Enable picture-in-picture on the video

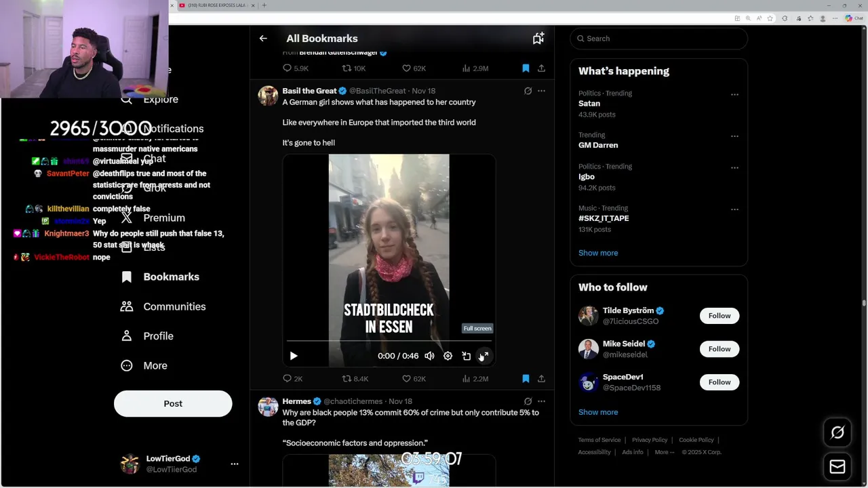[466, 356]
